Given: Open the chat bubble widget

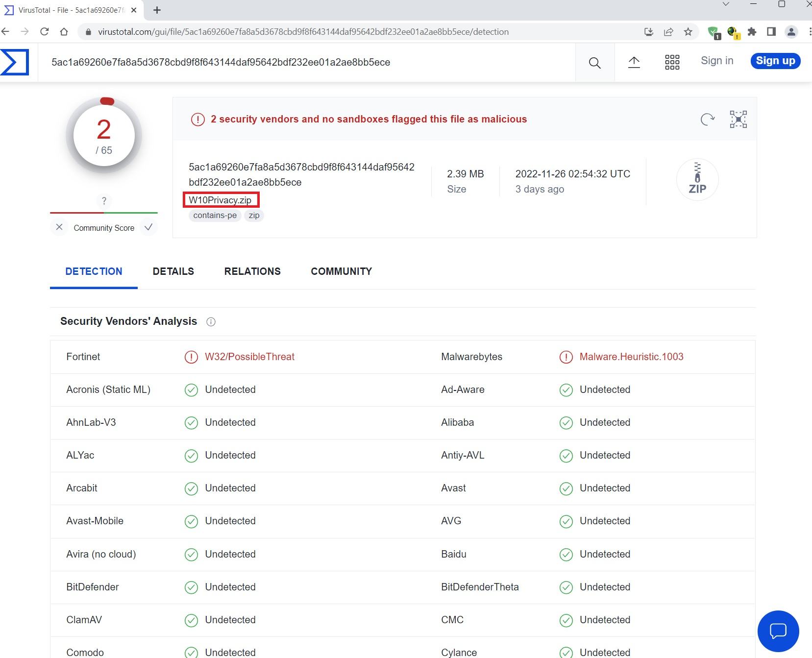Looking at the screenshot, I should pos(778,631).
